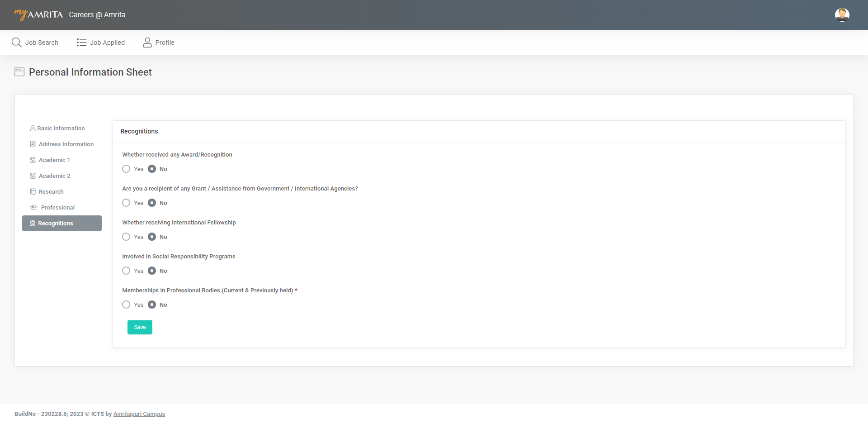Click the myAmrita logo in header
The width and height of the screenshot is (868, 424).
(x=38, y=14)
